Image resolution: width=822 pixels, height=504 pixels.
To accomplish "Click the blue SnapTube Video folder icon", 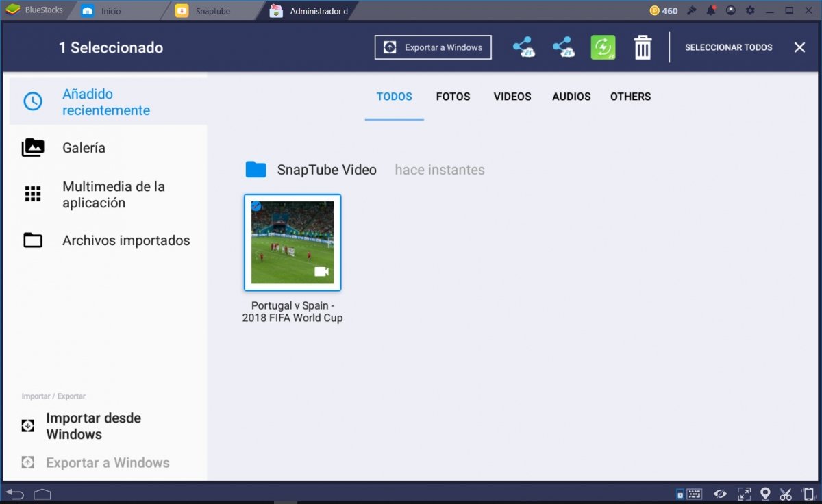I will coord(256,170).
